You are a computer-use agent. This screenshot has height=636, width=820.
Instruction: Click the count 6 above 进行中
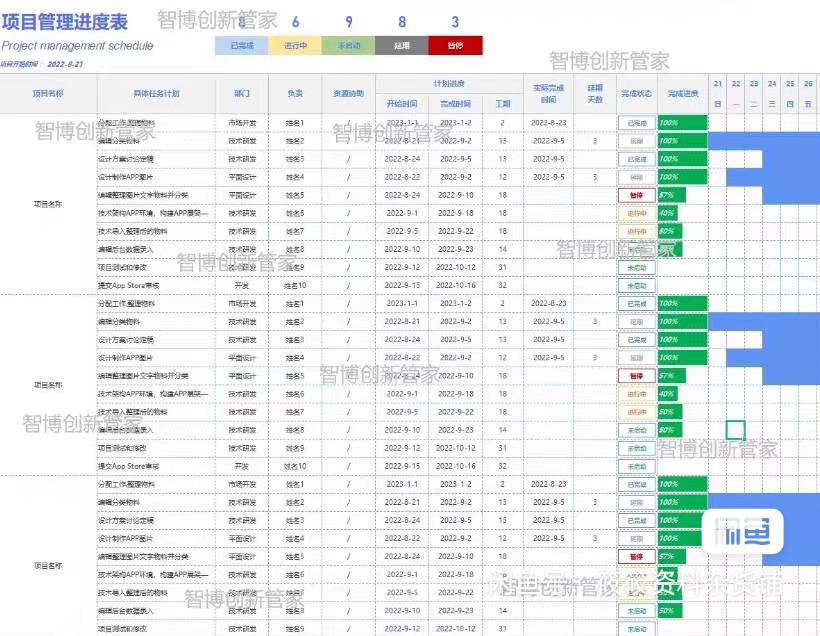[295, 22]
